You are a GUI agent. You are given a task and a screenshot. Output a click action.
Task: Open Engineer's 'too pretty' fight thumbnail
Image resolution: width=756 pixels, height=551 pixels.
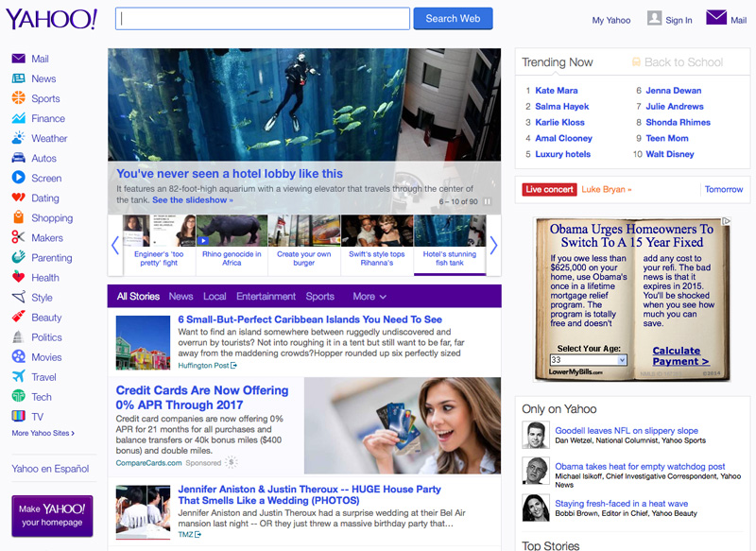(x=159, y=245)
